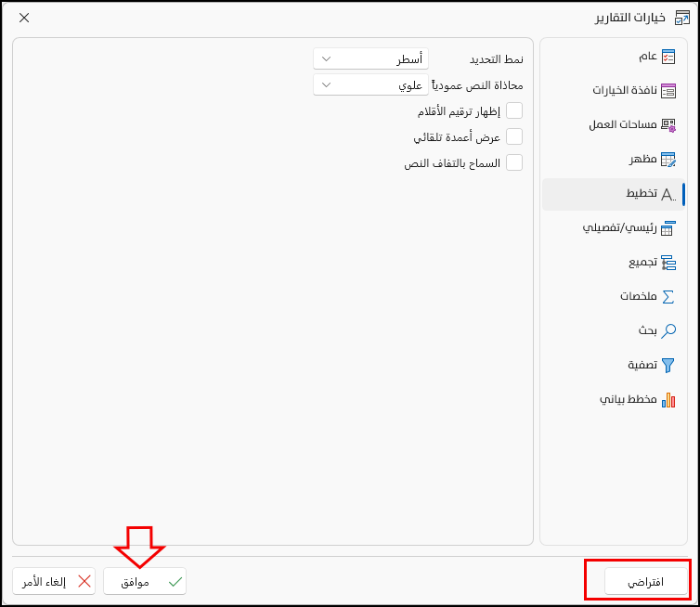Click the إلغاء الأمر button label
This screenshot has height=607, width=700.
tap(45, 582)
